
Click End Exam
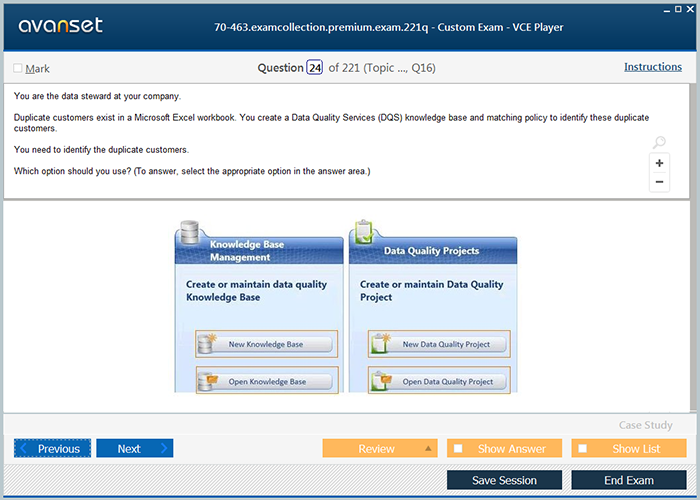coord(629,480)
